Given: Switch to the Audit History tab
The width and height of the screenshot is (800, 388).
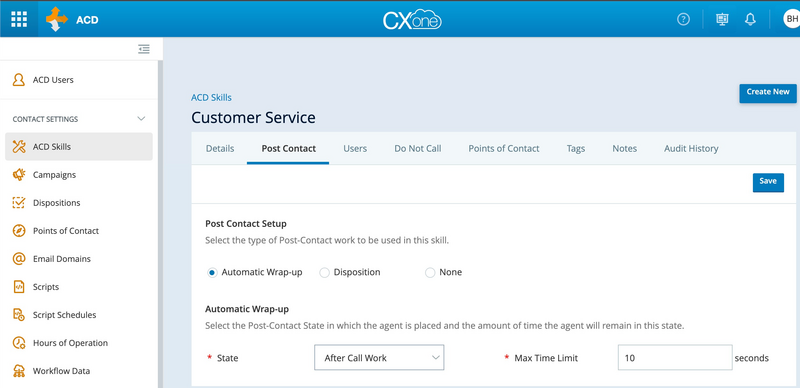Looking at the screenshot, I should point(691,149).
